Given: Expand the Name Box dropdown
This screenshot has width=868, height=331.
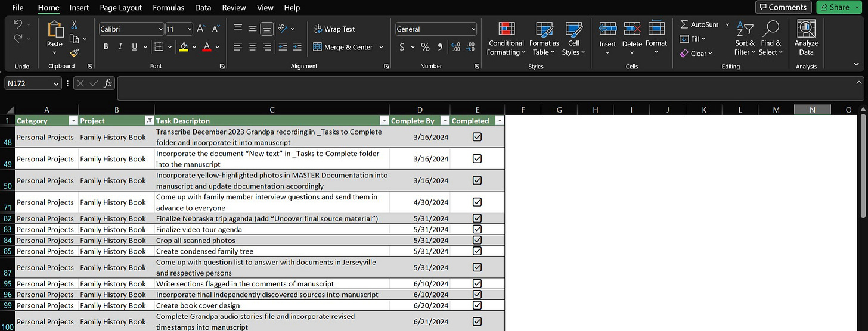Looking at the screenshot, I should (x=57, y=84).
